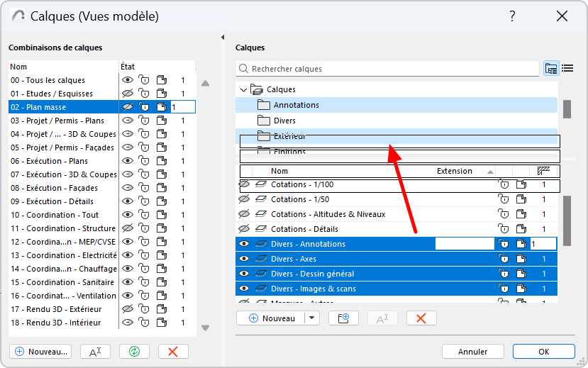Viewport: 588px width, 368px height.
Task: Open the Nouveau layer dropdown arrow
Action: pyautogui.click(x=312, y=318)
